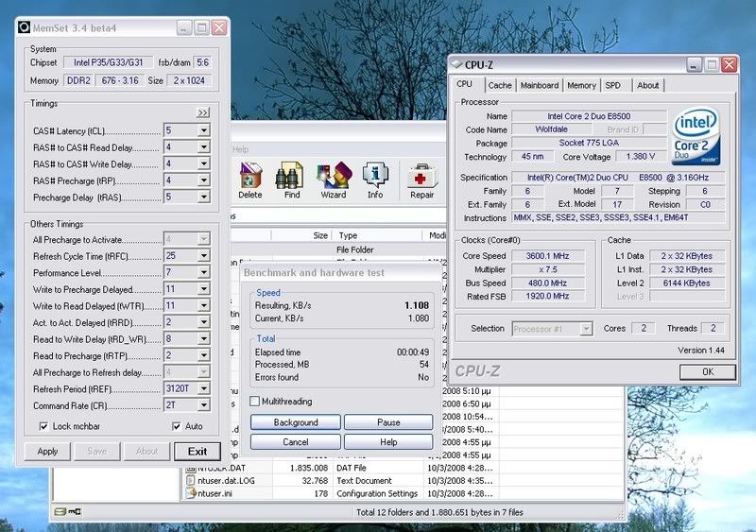This screenshot has width=756, height=532.
Task: Click the Exit button in MemSet
Action: click(x=198, y=452)
